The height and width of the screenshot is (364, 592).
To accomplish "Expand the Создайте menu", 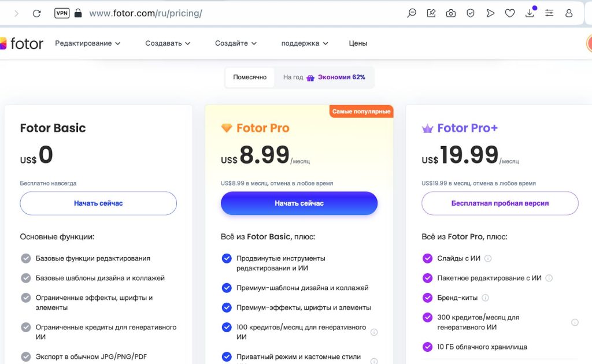I will point(236,43).
